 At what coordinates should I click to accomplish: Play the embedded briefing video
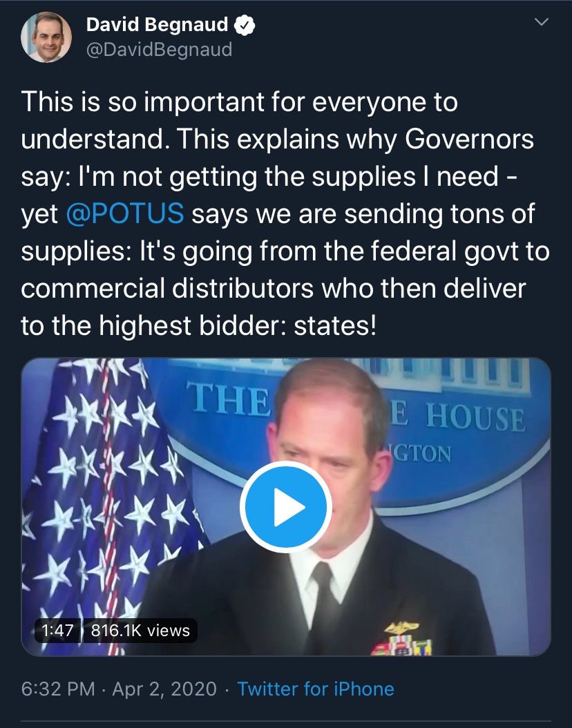(285, 506)
